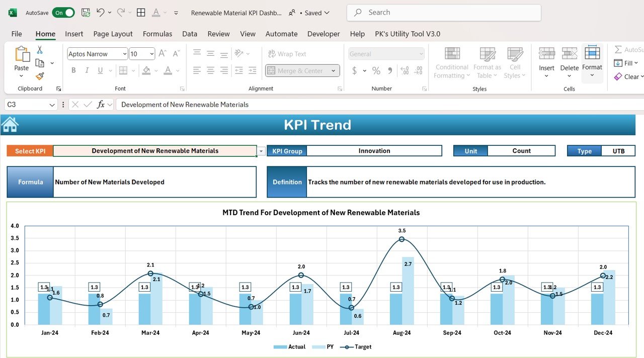Open the Font dialog launcher
644x358 pixels.
(182, 88)
